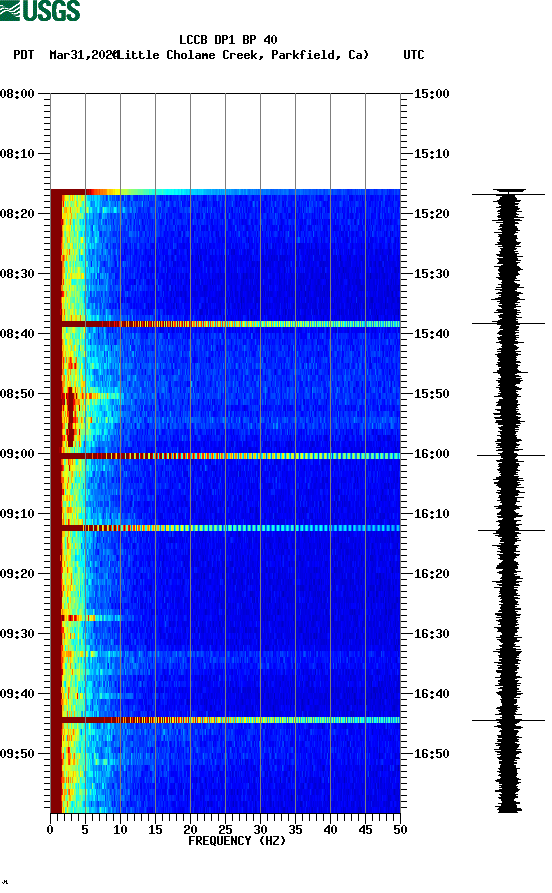This screenshot has width=552, height=893.
Task: Click the 15:20 UTC time label
Action: pyautogui.click(x=432, y=214)
